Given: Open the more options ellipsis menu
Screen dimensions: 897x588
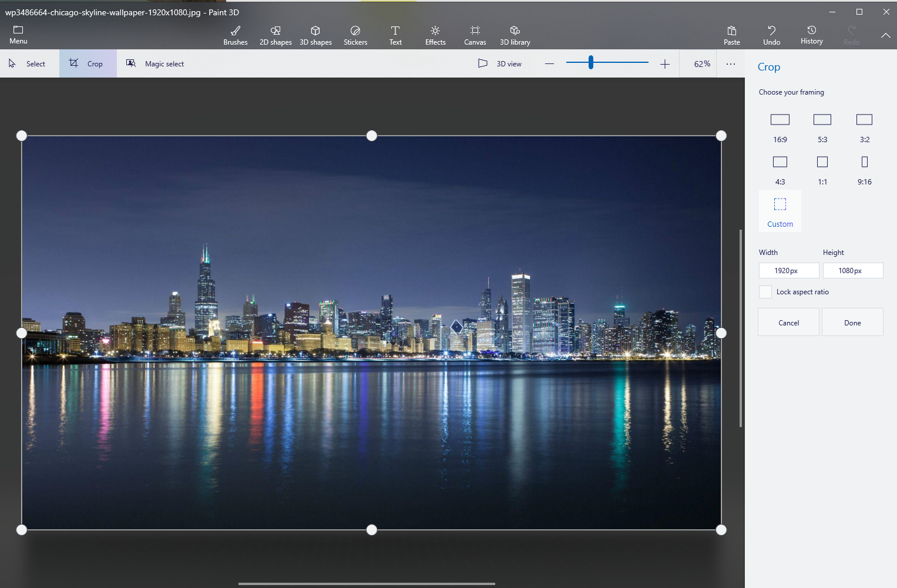Looking at the screenshot, I should (731, 64).
